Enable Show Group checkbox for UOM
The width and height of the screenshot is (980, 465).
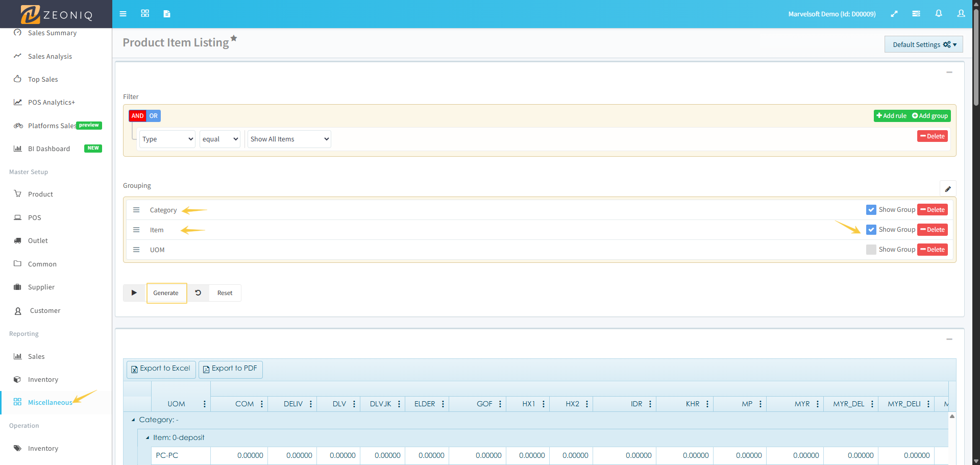tap(871, 250)
